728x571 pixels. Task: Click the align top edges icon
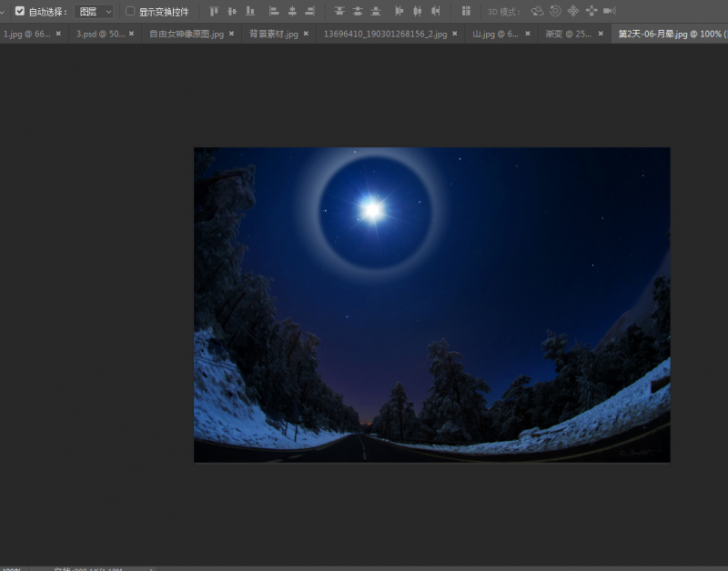tap(214, 12)
